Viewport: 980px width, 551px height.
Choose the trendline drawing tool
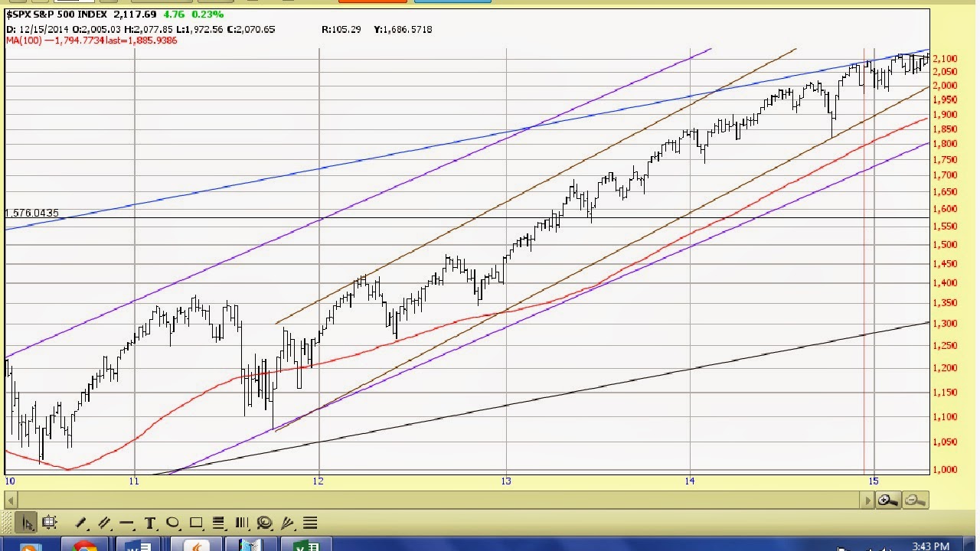[81, 523]
